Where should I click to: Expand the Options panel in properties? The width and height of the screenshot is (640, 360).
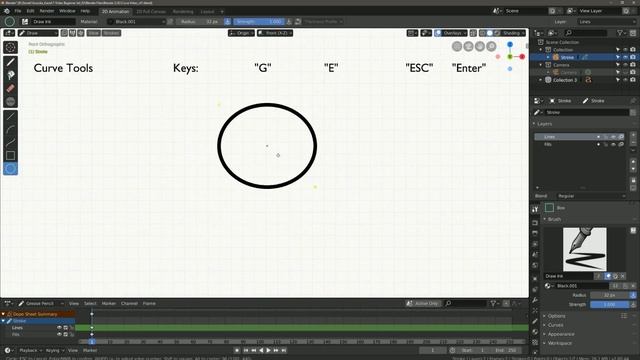pos(556,316)
